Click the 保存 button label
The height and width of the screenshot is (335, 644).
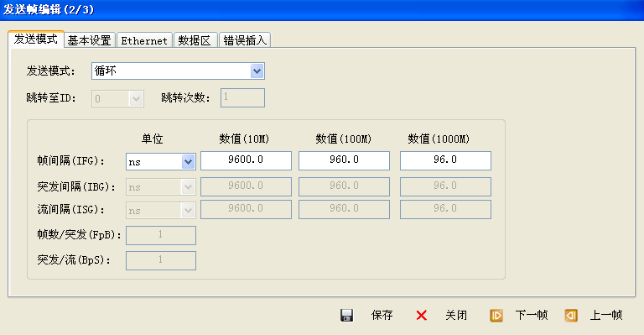pyautogui.click(x=382, y=316)
